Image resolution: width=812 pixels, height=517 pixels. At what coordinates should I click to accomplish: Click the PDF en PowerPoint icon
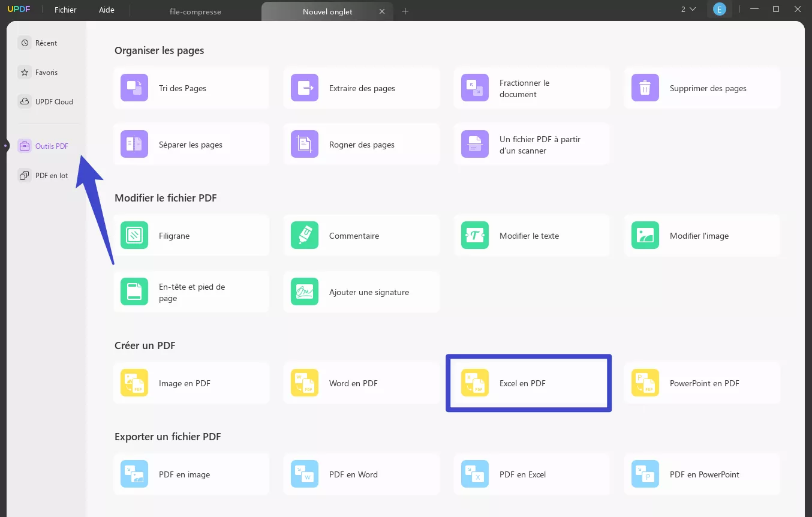645,474
